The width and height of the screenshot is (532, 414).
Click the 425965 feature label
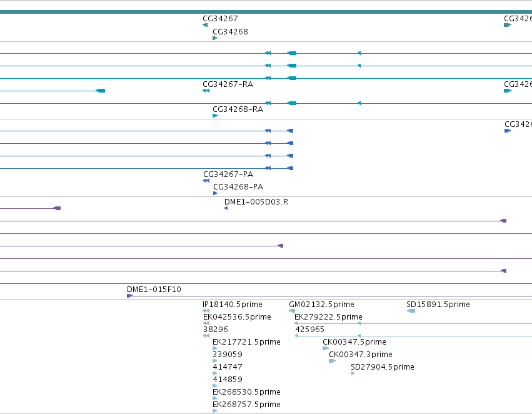(309, 329)
